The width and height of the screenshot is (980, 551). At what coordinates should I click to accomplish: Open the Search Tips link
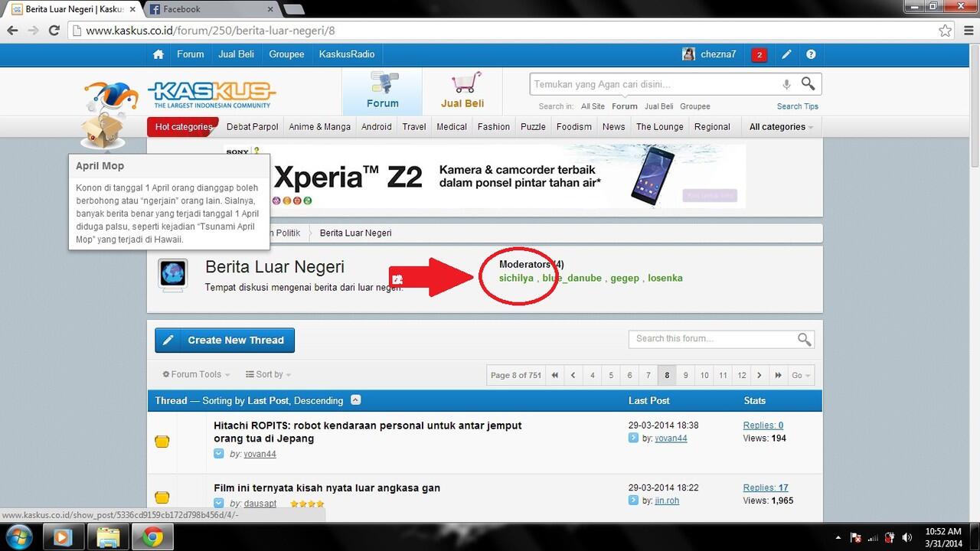tap(797, 106)
